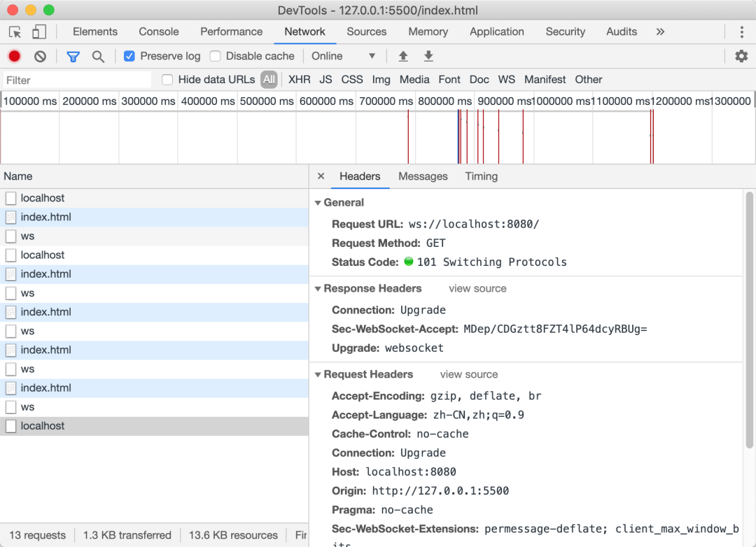Open the Memory tab
The height and width of the screenshot is (547, 756).
(428, 31)
